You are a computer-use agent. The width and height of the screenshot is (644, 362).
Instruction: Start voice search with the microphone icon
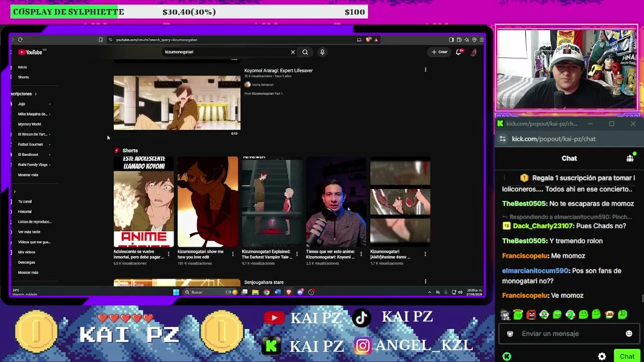pyautogui.click(x=322, y=52)
